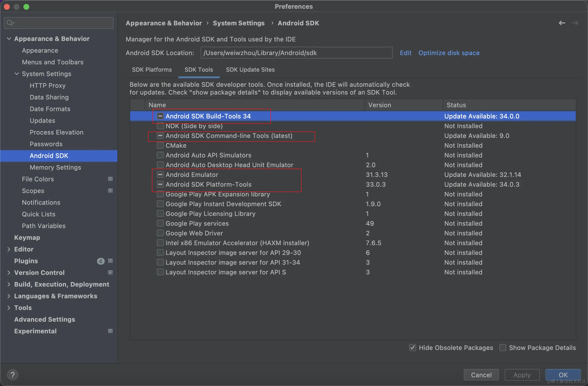Click the help question mark icon
The height and width of the screenshot is (386, 588).
coord(13,375)
